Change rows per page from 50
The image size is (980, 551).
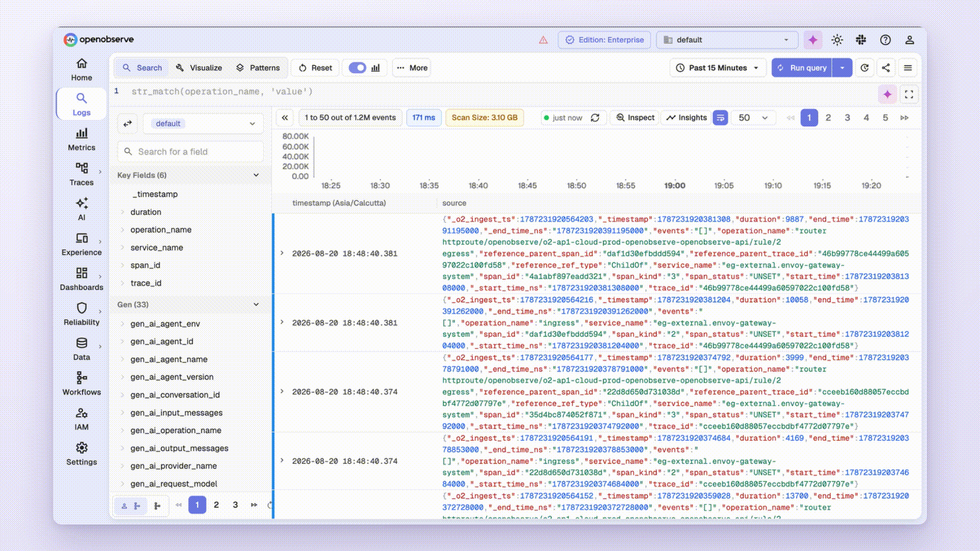753,118
